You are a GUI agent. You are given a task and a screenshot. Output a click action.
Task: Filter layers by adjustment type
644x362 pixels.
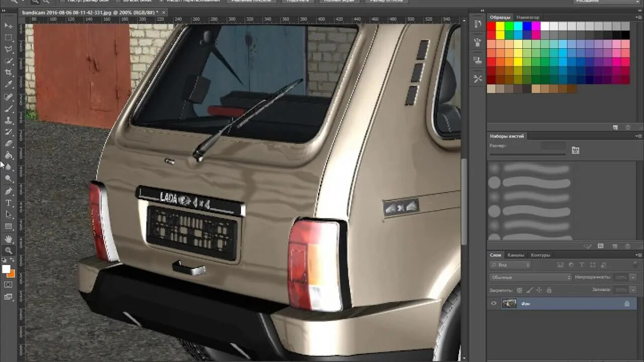(572, 265)
